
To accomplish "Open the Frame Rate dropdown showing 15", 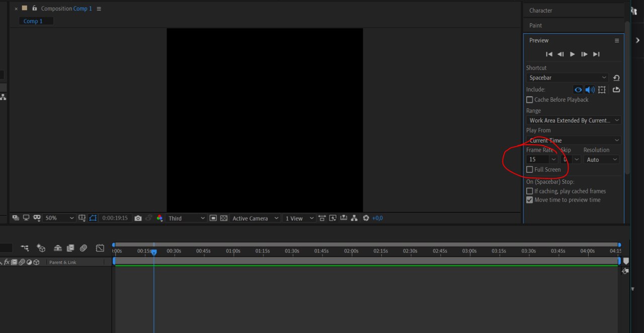I will click(542, 160).
